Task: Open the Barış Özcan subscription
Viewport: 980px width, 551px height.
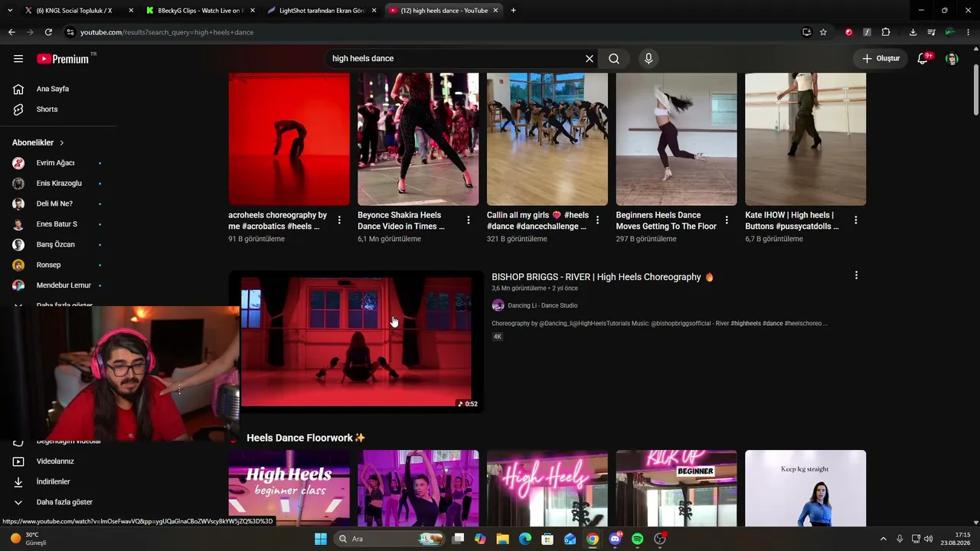Action: 55,245
